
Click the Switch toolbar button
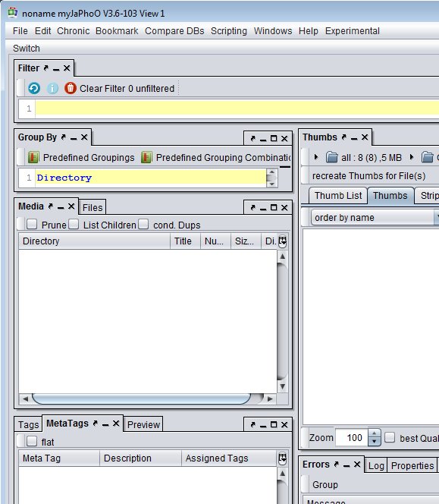point(27,49)
